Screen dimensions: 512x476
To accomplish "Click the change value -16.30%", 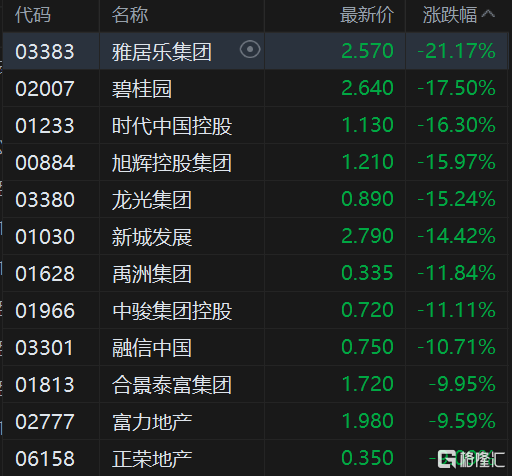I will point(456,125).
